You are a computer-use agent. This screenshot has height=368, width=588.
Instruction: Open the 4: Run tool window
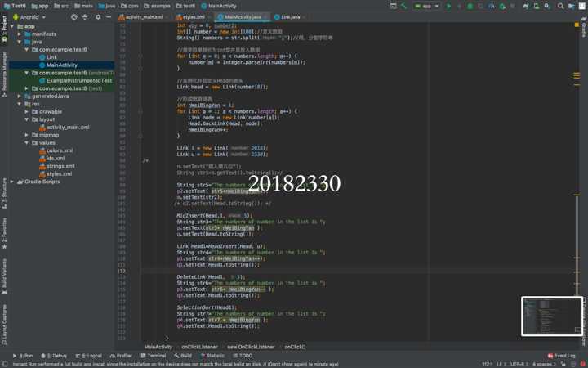point(23,356)
